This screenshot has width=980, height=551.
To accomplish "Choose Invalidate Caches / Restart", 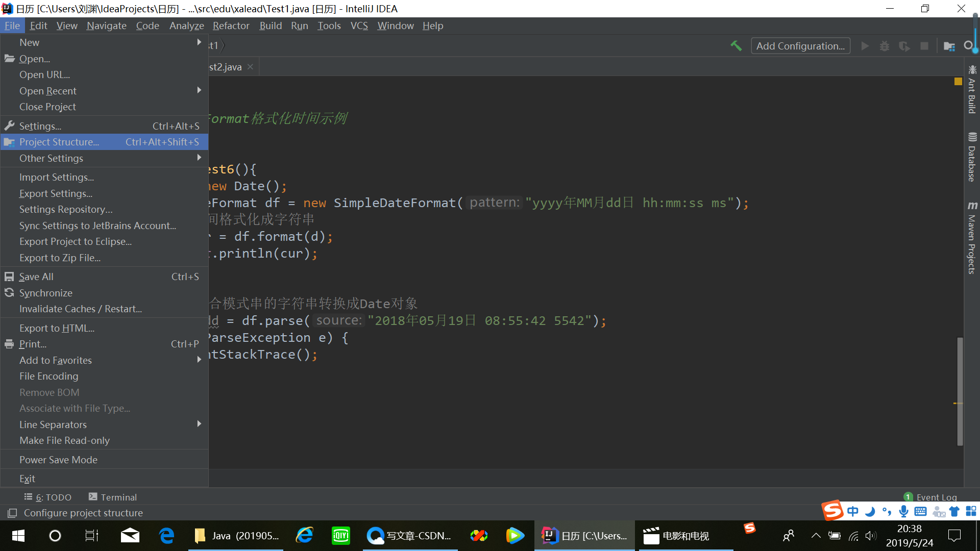I will click(81, 309).
